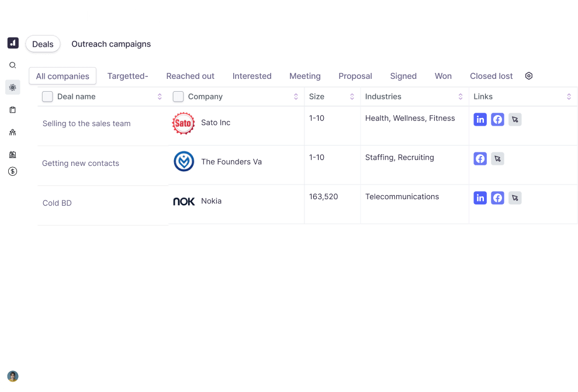Open Sato Inc's LinkedIn link
The width and height of the screenshot is (578, 392).
480,120
